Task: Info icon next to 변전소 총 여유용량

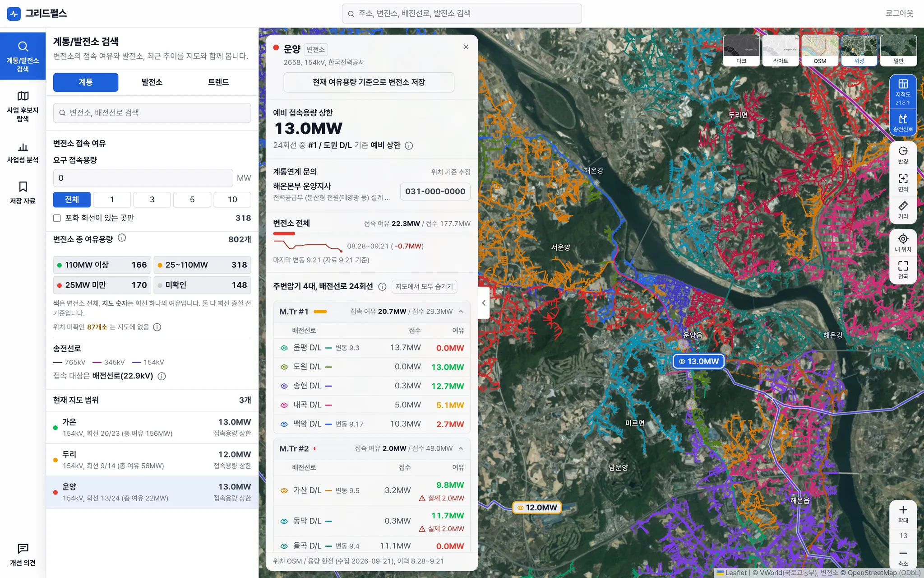Action: [x=122, y=238]
